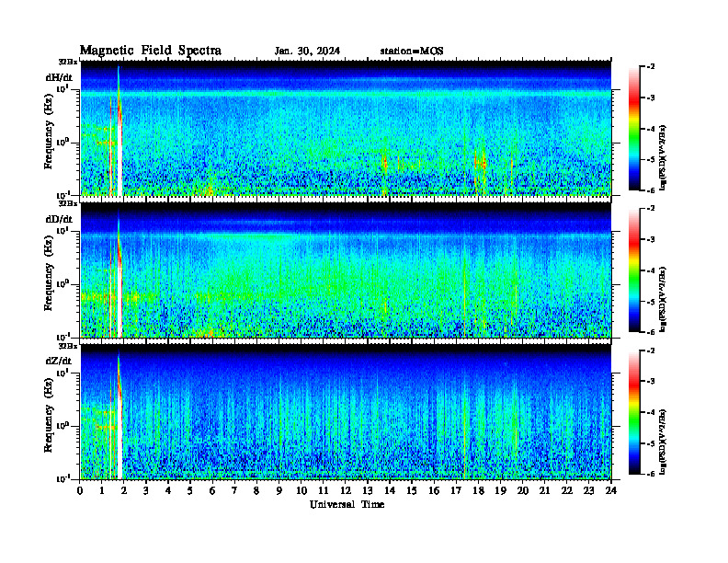The height and width of the screenshot is (563, 728).
Task: Click hour label "0" on Universal Time axis
Action: 80,491
